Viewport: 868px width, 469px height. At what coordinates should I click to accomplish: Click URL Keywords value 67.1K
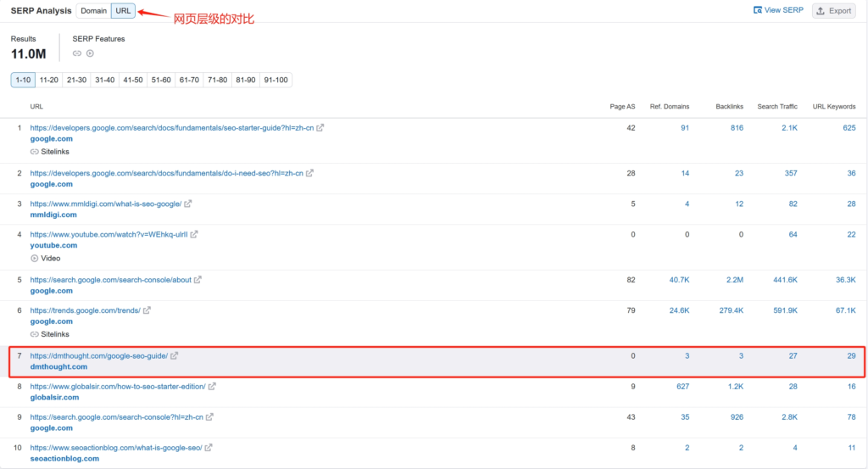[845, 310]
